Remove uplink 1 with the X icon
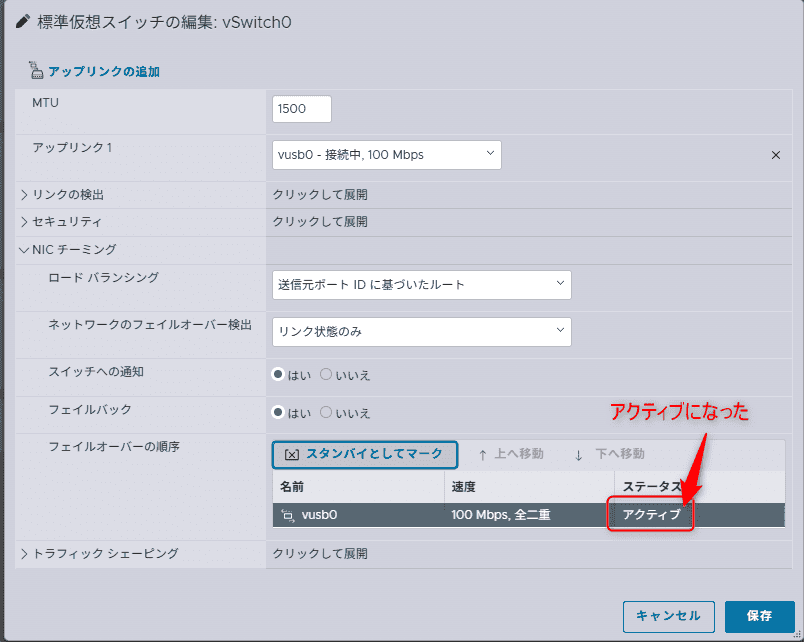 [x=776, y=155]
